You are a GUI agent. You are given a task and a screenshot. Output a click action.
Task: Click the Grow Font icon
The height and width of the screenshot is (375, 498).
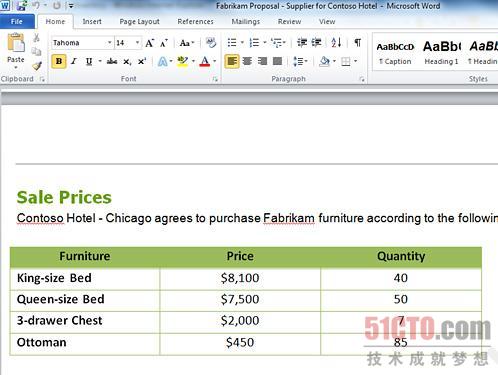coord(149,43)
